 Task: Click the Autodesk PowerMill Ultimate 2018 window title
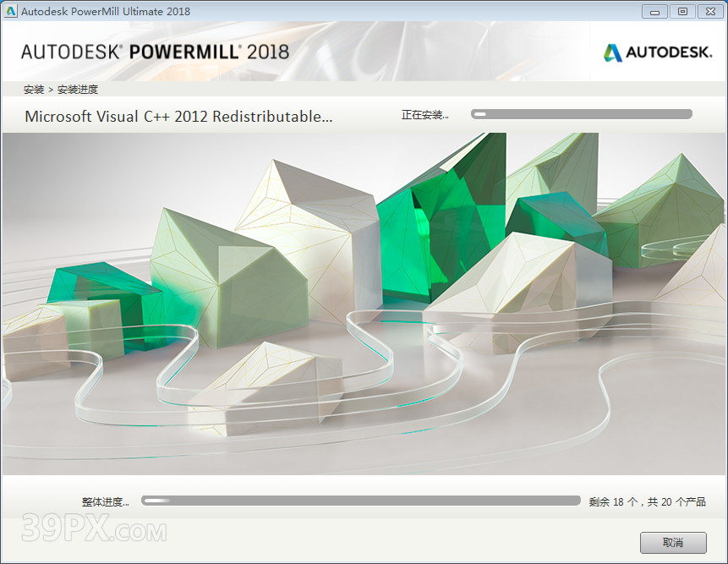click(x=106, y=12)
